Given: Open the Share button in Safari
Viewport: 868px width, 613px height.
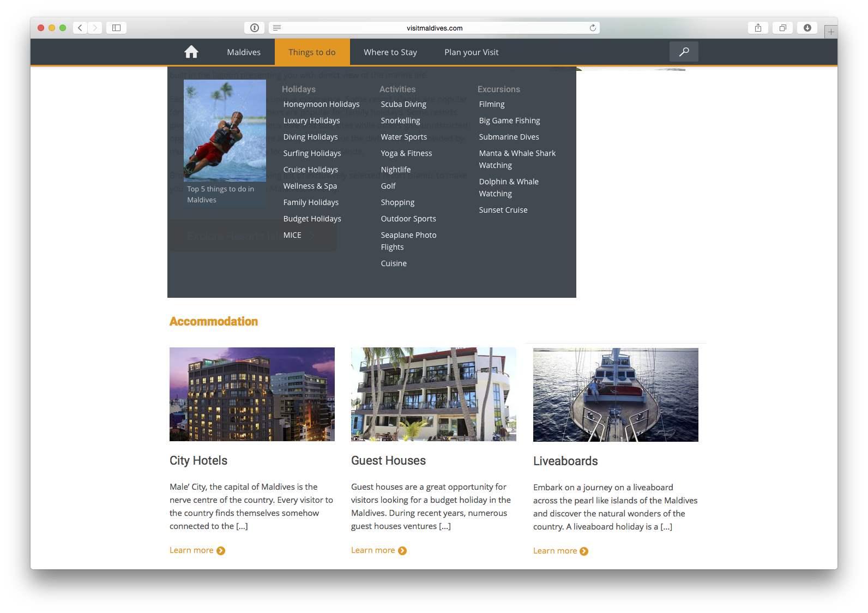Looking at the screenshot, I should 758,28.
